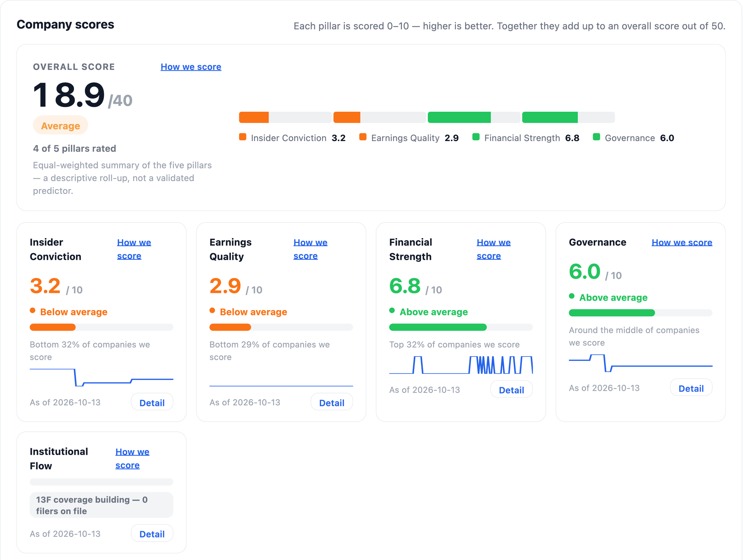Screen dimensions: 743x560
Task: Click the orange Insider Conviction legend swatch
Action: tap(242, 137)
